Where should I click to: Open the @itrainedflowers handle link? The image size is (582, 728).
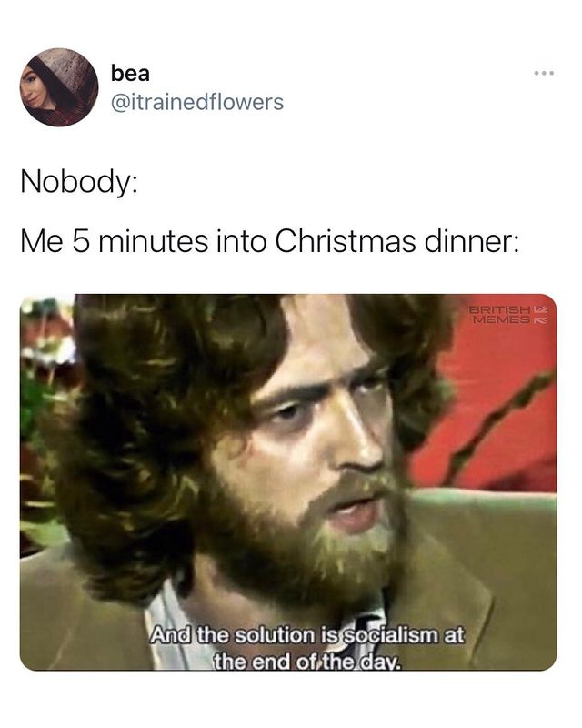tap(197, 102)
